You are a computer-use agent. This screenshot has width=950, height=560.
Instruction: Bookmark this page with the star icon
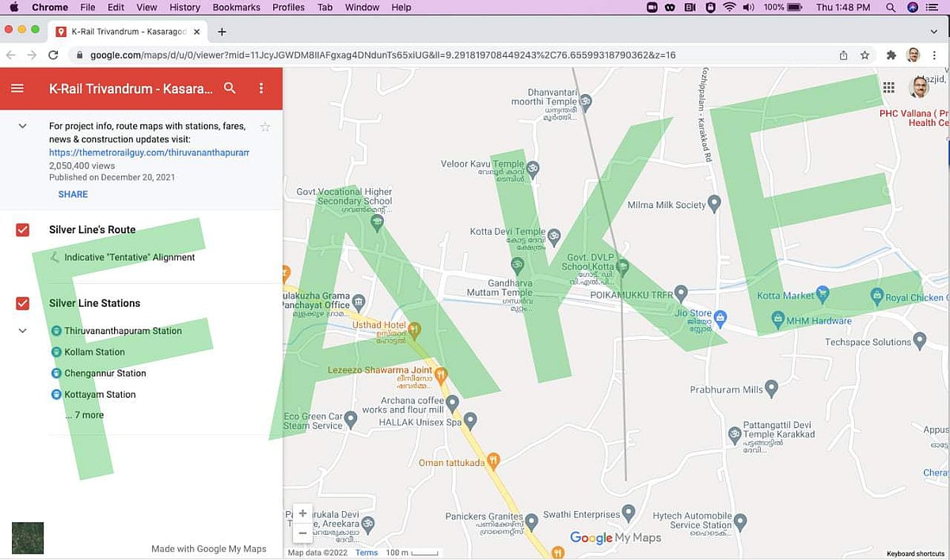(x=864, y=55)
